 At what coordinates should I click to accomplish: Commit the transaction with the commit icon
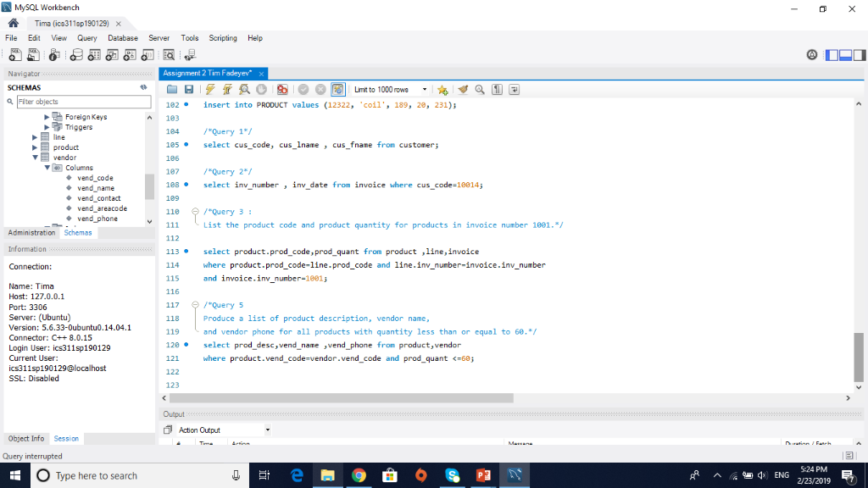(x=304, y=89)
